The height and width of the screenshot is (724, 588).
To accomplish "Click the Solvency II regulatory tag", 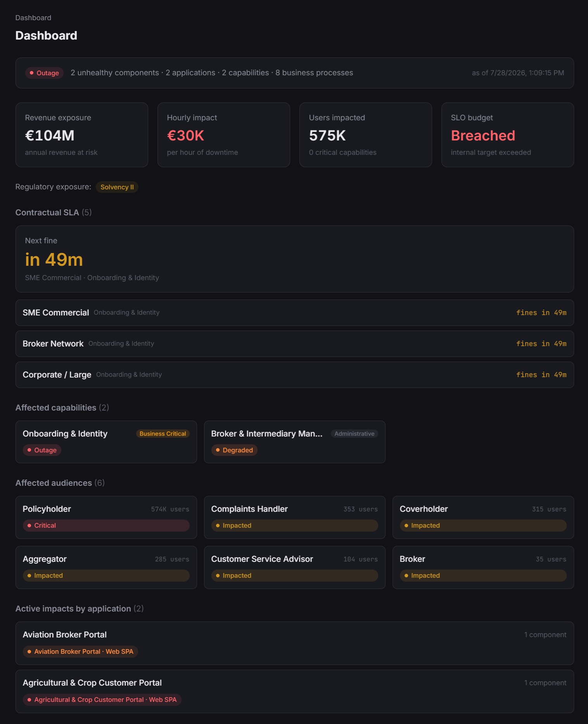I will tap(117, 187).
